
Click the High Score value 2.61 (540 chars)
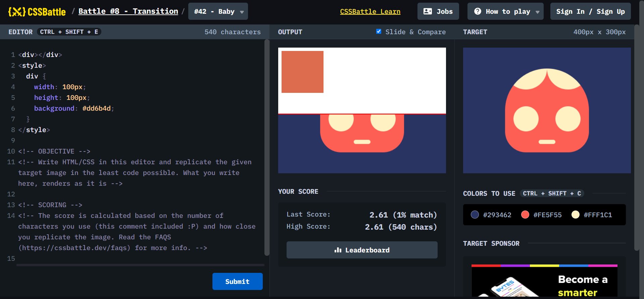(401, 227)
